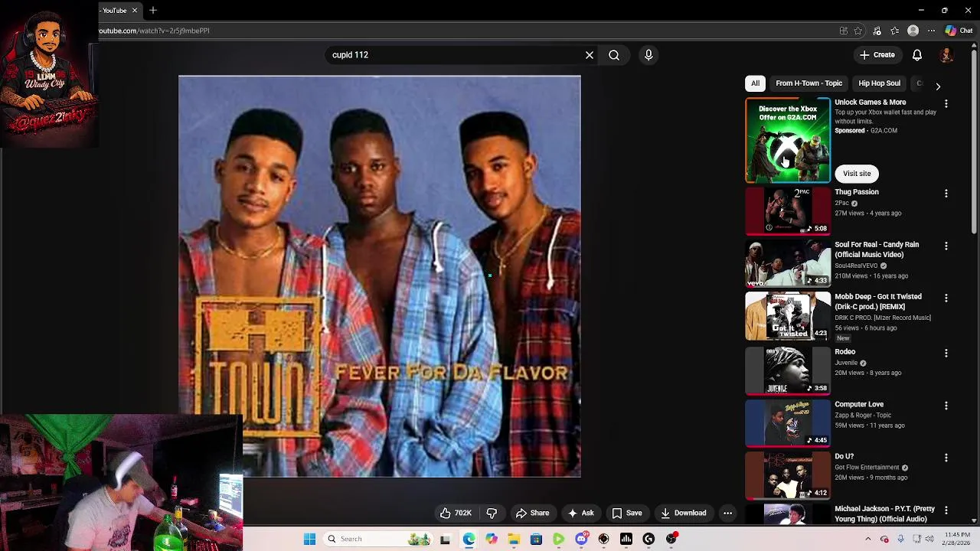Screen dimensions: 980x551
Task: Open Copilot Chat in the browser
Action: 959,31
